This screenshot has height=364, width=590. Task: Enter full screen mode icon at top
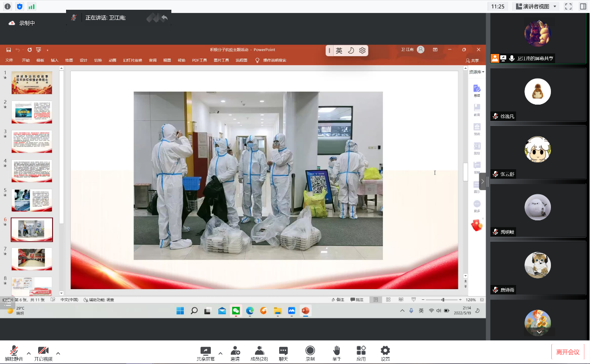(x=568, y=7)
